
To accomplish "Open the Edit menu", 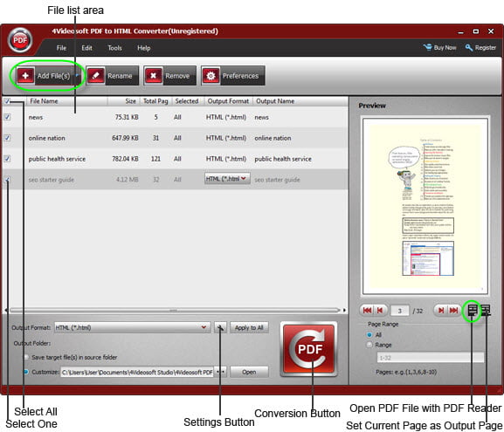I will tap(86, 48).
